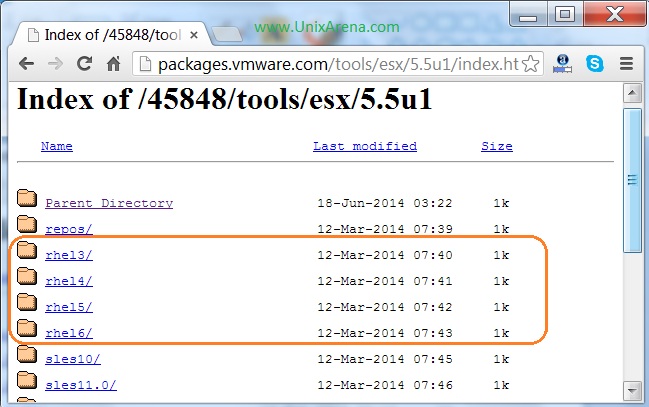Open the sles10/ folder link

pos(73,359)
